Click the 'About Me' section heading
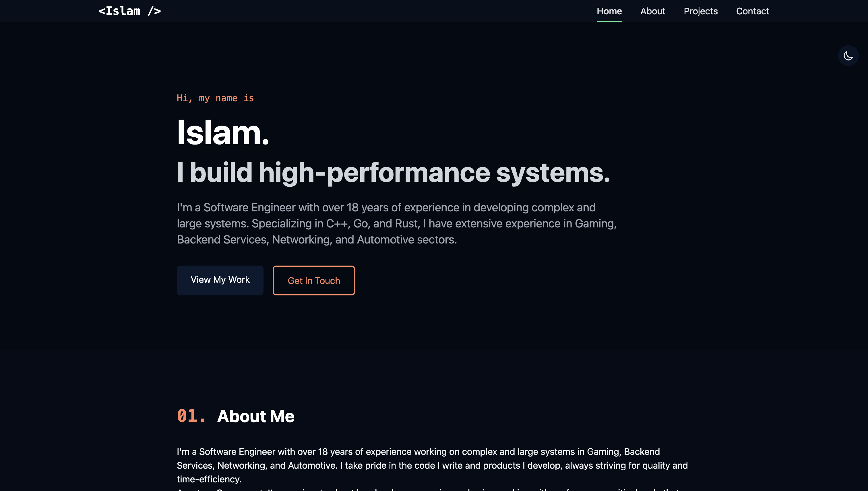Image resolution: width=868 pixels, height=491 pixels. [x=255, y=416]
